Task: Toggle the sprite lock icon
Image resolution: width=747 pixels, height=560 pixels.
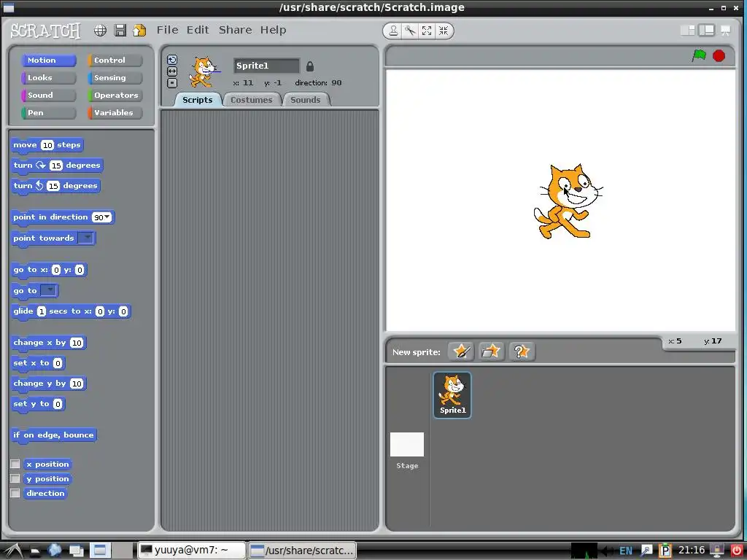Action: click(309, 66)
